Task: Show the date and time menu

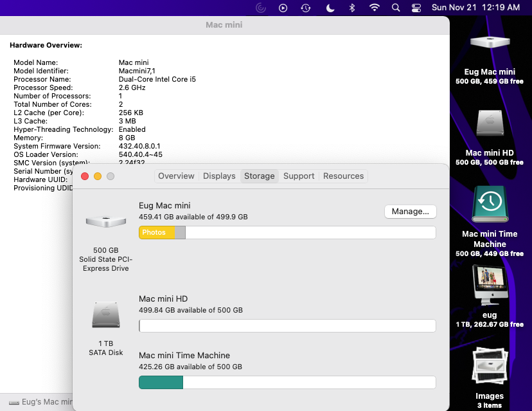Action: point(475,8)
